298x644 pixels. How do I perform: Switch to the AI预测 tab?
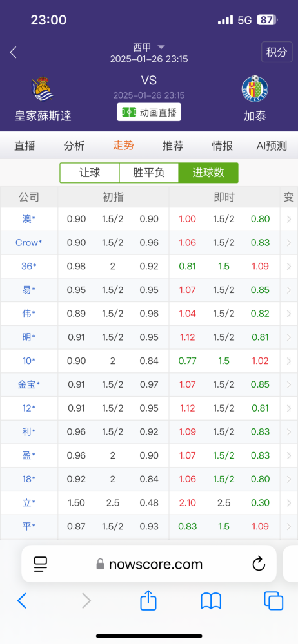click(272, 146)
